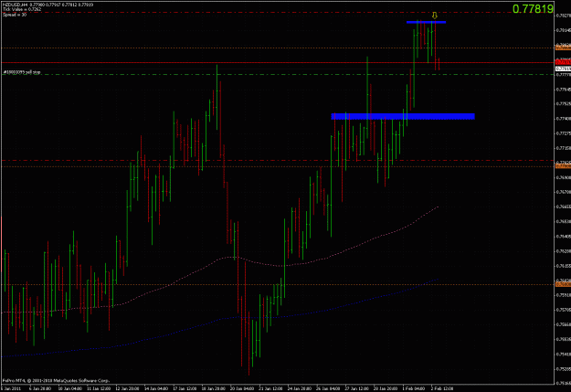Viewport: 571px width, 392px height.
Task: Click the Tick Value label
Action: [22, 9]
